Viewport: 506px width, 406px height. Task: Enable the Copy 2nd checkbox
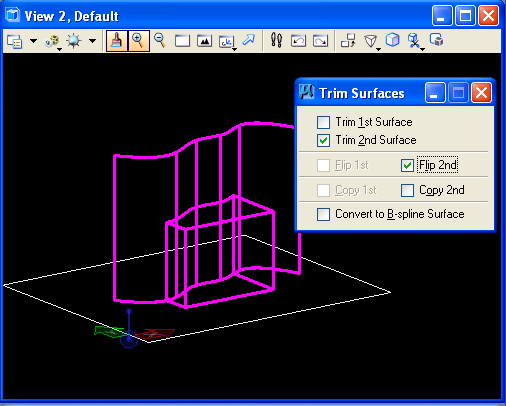point(407,190)
